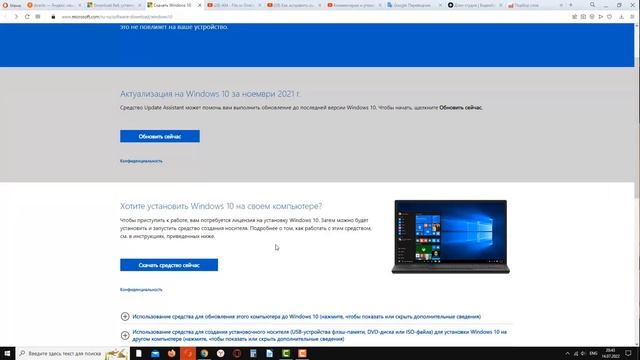Viewport: 640px width, 360px height.
Task: Switch input language via ENG indicator
Action: 593,353
